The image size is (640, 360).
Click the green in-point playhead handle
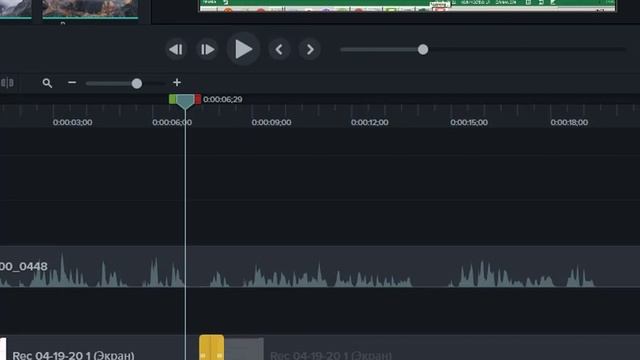[x=173, y=99]
